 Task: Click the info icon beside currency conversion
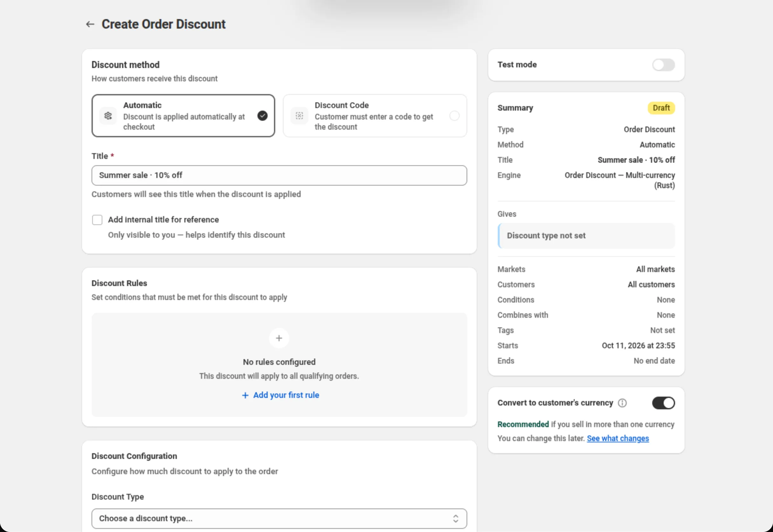[622, 403]
